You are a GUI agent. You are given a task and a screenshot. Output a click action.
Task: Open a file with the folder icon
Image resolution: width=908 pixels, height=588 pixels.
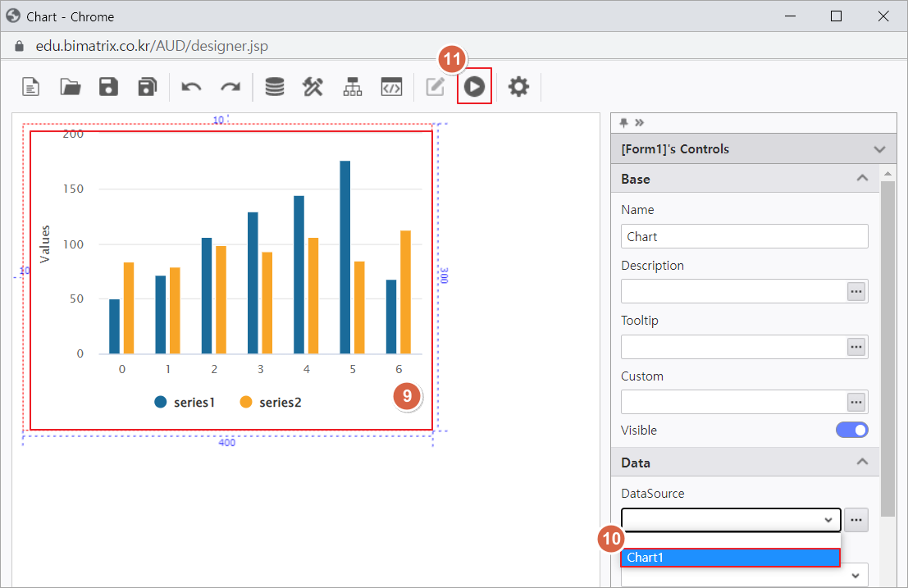71,87
